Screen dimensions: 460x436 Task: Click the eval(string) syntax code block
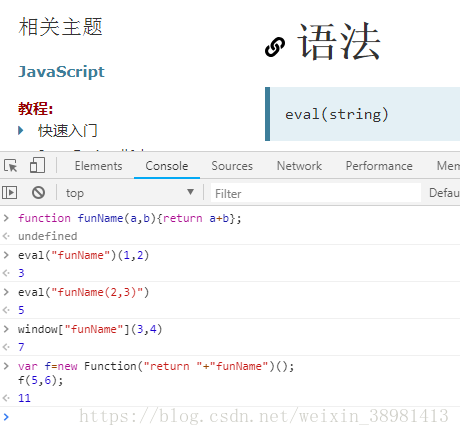(x=363, y=114)
